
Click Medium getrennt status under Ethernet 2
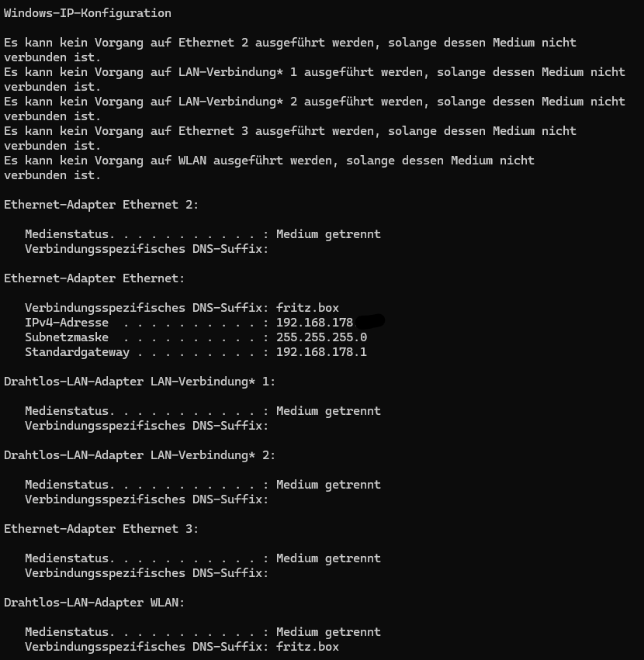pos(328,234)
